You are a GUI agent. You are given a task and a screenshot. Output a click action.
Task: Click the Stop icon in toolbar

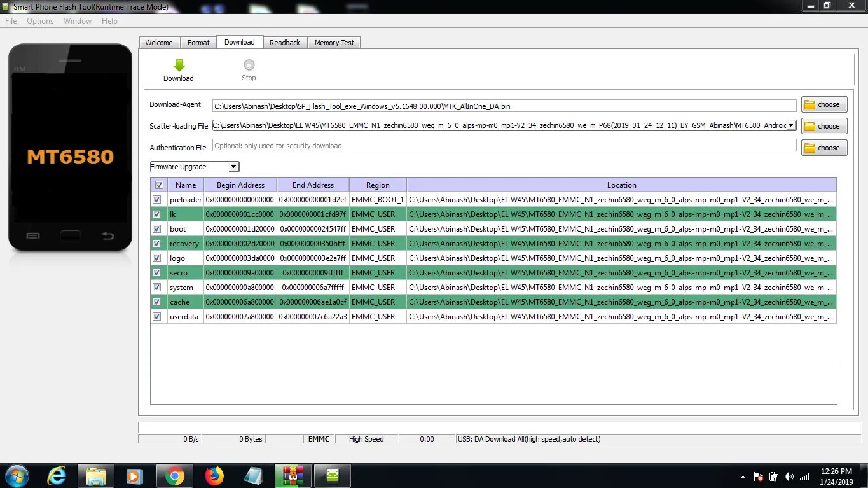(249, 65)
